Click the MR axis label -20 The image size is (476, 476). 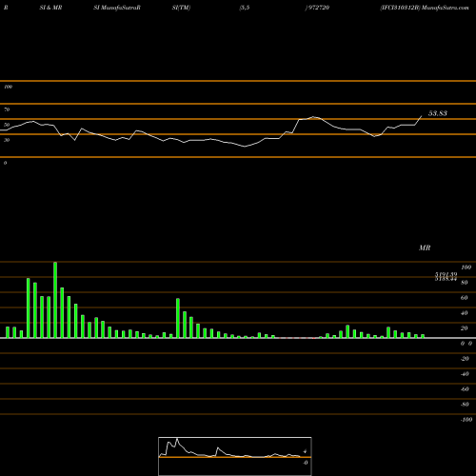coord(465,359)
